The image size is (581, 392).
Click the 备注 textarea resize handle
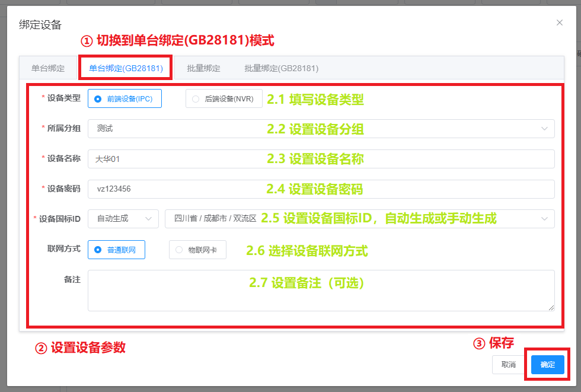tap(551, 308)
